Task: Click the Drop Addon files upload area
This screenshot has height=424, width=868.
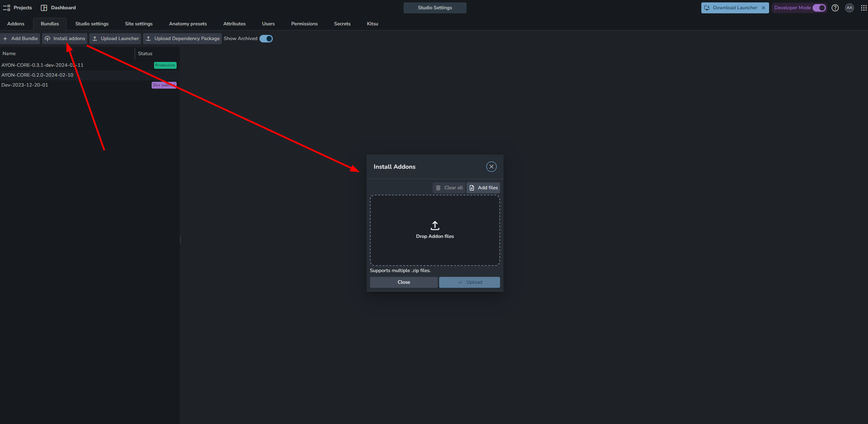Action: [435, 230]
